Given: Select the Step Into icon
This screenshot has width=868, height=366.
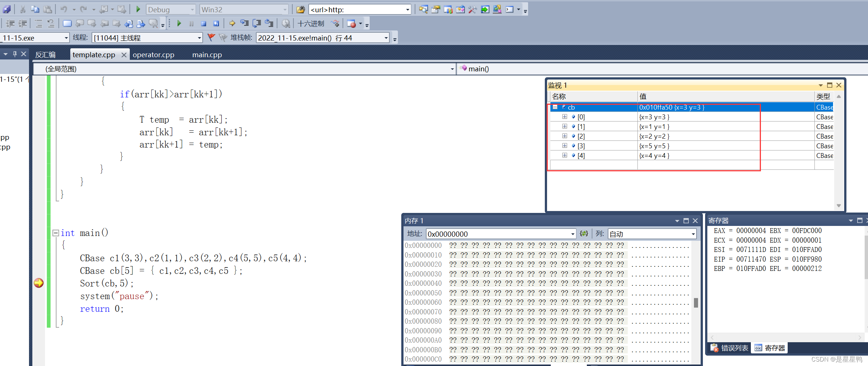Looking at the screenshot, I should coord(244,23).
